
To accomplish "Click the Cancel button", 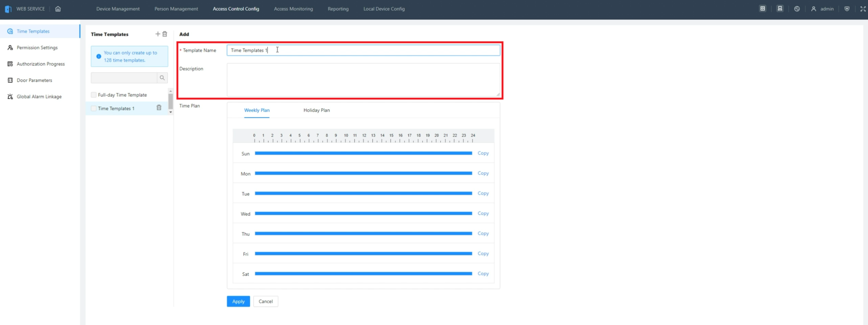I will tap(266, 301).
